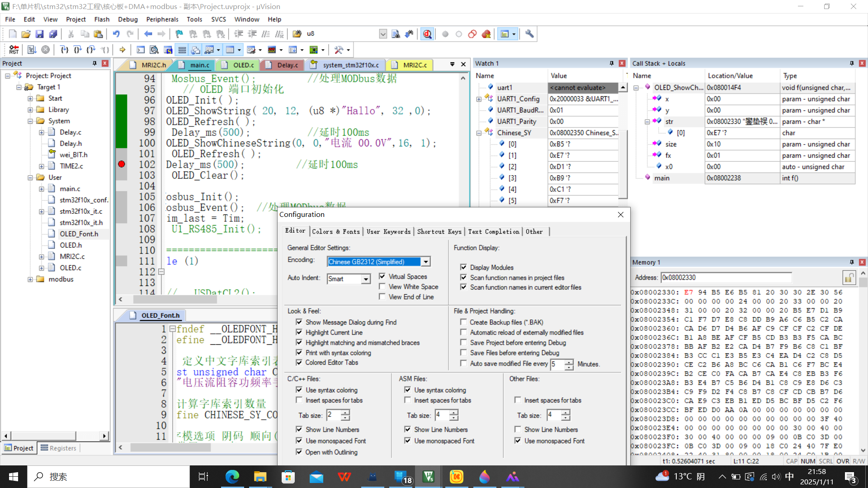Switch to the Registers pane tab

pyautogui.click(x=58, y=448)
